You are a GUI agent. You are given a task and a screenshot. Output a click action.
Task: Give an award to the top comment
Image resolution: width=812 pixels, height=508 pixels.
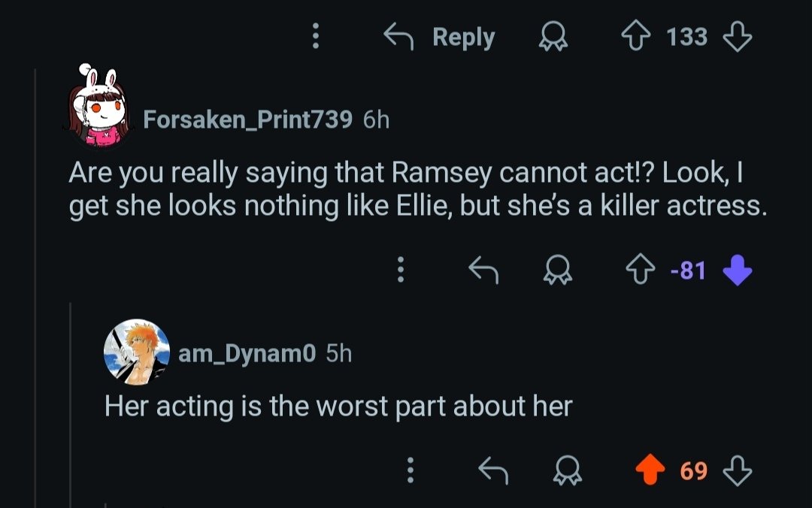(553, 37)
